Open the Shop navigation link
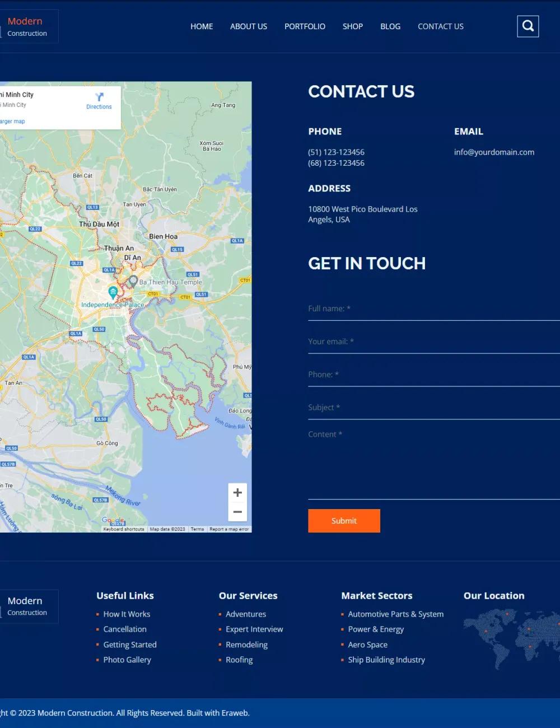Image resolution: width=560 pixels, height=728 pixels. click(353, 26)
